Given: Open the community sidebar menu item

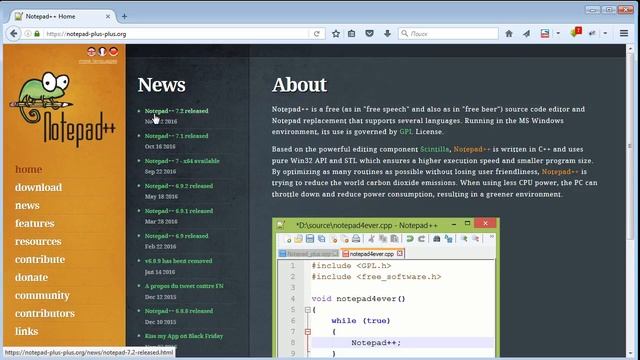Looking at the screenshot, I should 42,295.
